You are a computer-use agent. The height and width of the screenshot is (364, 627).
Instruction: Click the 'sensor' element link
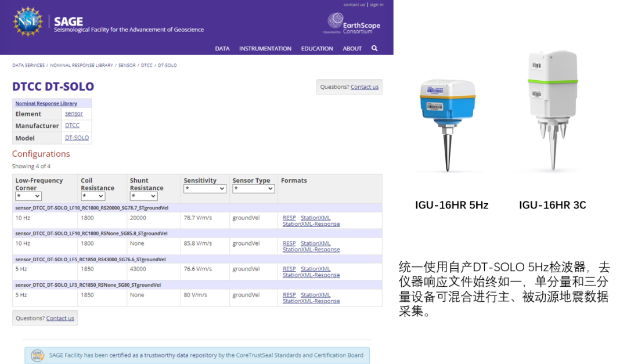click(74, 114)
